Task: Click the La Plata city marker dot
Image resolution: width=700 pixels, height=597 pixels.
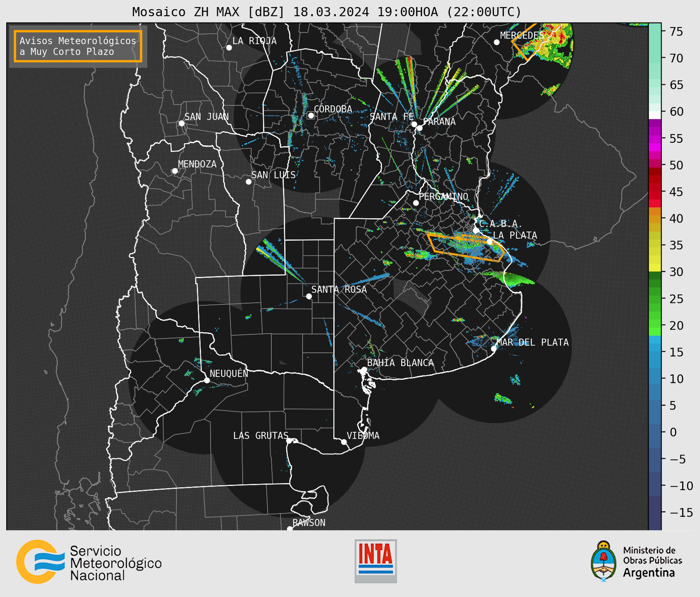Action: point(490,242)
